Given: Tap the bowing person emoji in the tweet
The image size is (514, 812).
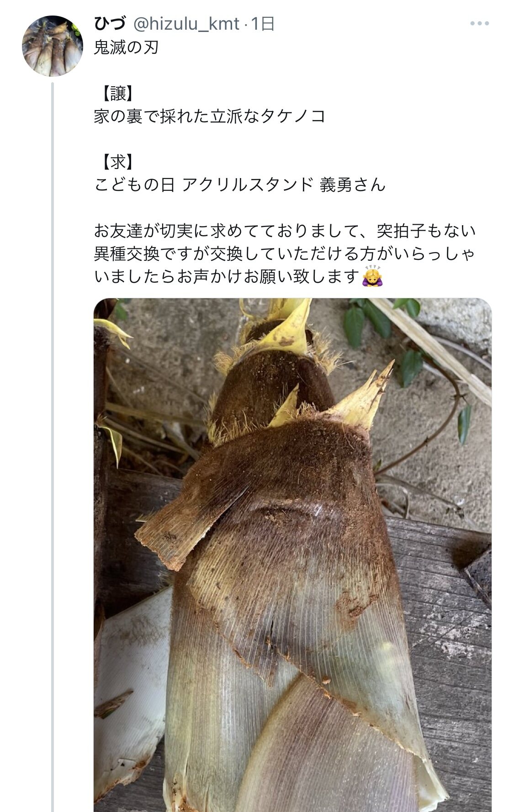Looking at the screenshot, I should click(x=372, y=276).
